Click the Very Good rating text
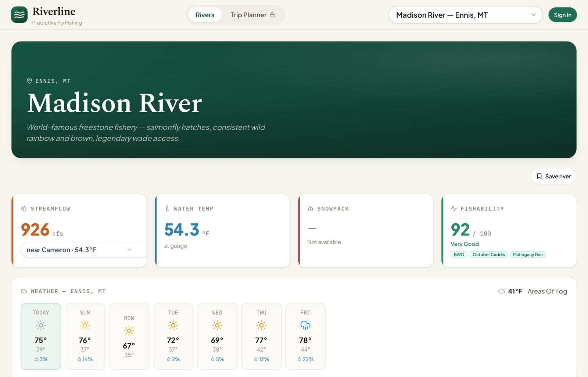This screenshot has width=588, height=377. click(x=465, y=244)
